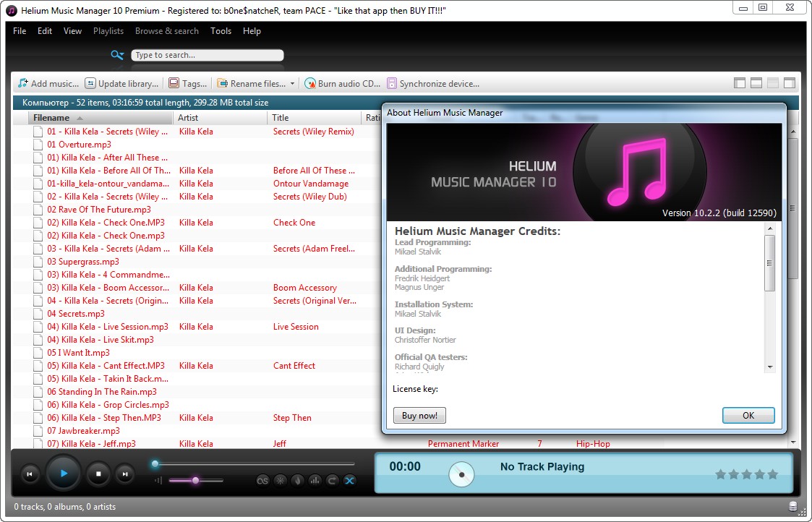Toggle the repeat arrow icon
812x522 pixels.
pos(332,481)
